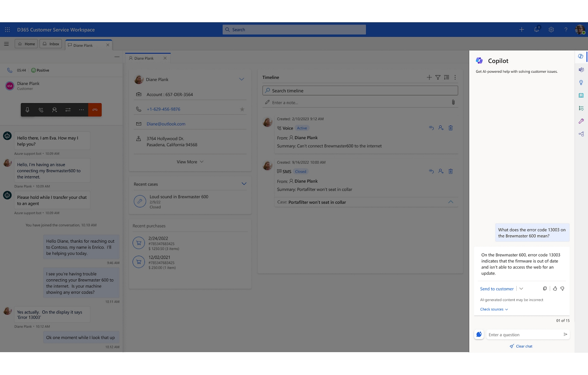Open smart assist lightbulb icon

[x=581, y=83]
